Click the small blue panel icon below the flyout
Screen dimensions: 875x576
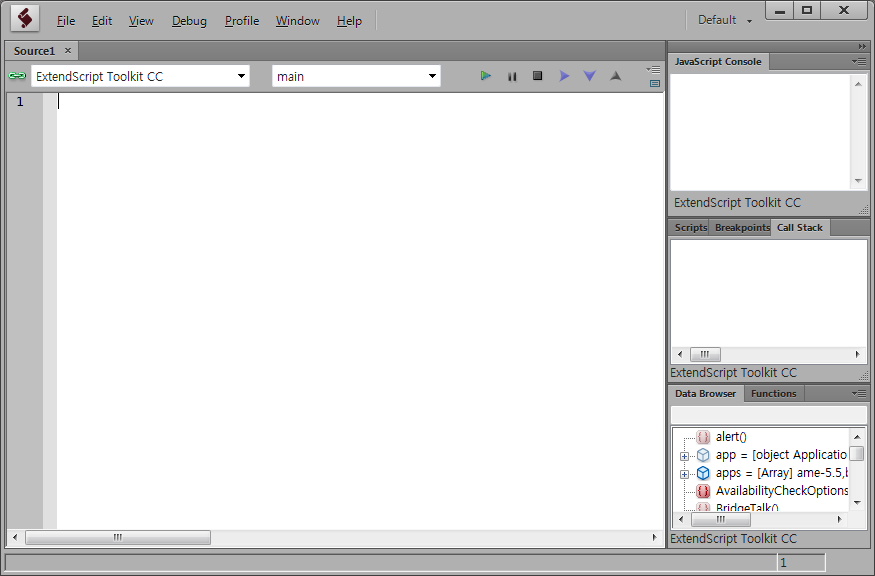655,84
